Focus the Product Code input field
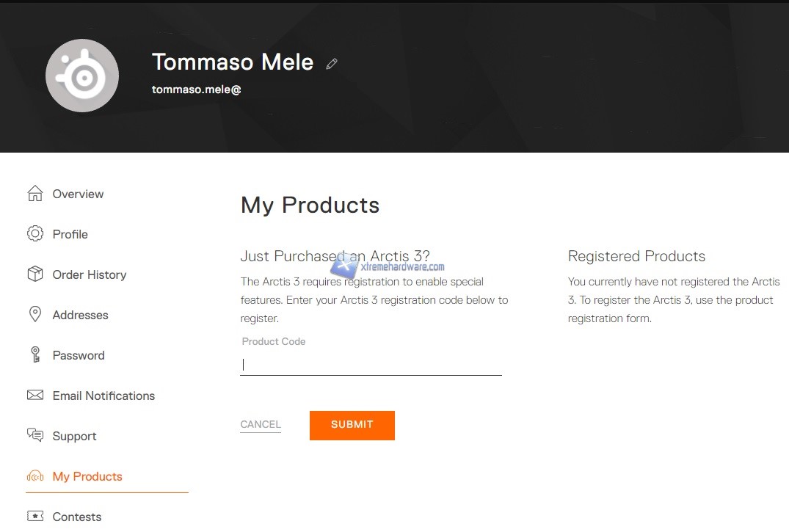The image size is (789, 532). click(x=371, y=365)
